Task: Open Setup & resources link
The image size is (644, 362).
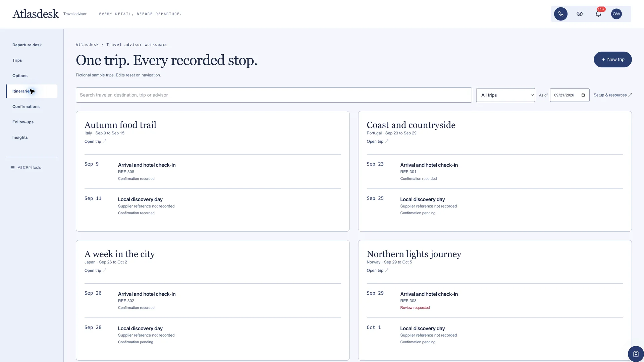Action: 612,95
